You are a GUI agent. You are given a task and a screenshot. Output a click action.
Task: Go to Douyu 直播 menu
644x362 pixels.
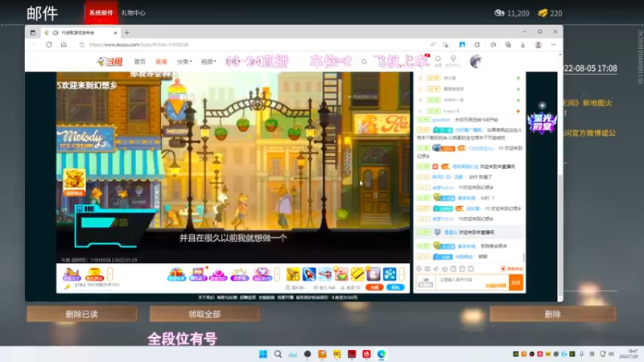161,62
